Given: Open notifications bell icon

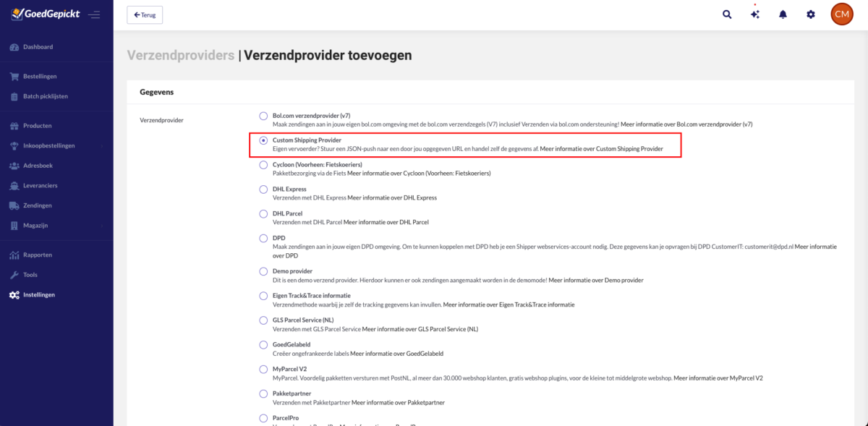Looking at the screenshot, I should (x=783, y=14).
